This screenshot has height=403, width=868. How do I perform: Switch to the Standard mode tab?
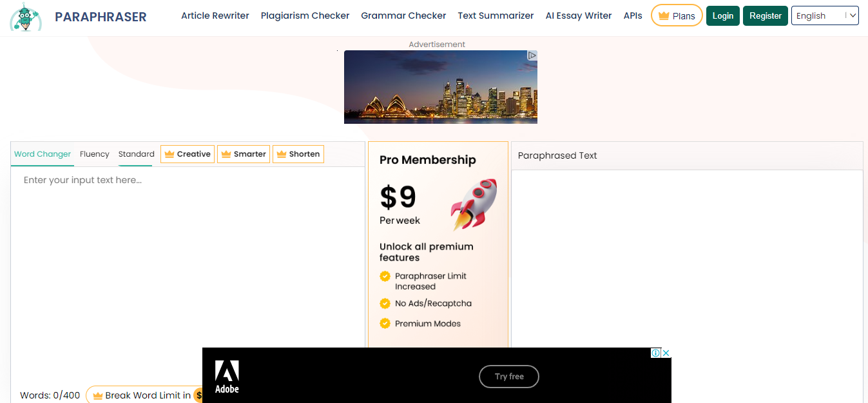tap(136, 154)
